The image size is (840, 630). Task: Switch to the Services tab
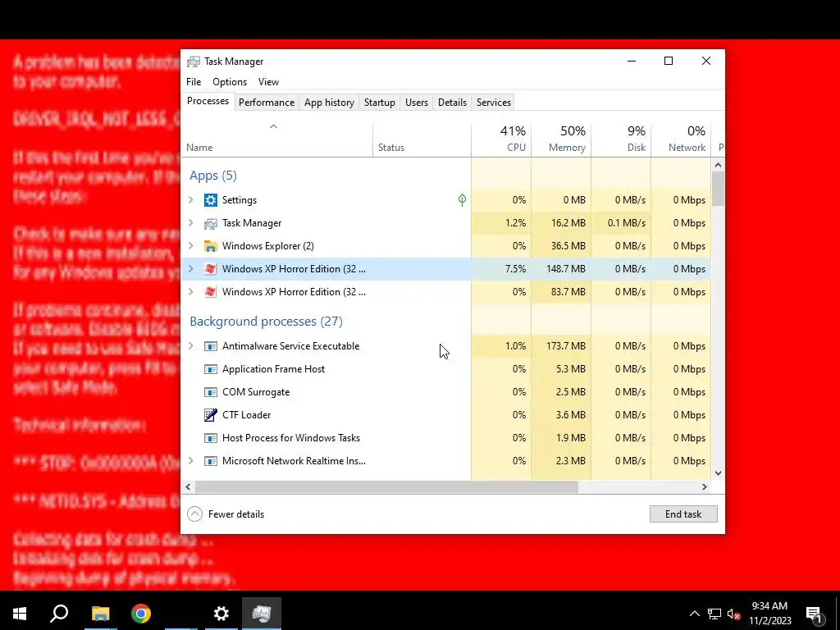(x=493, y=103)
